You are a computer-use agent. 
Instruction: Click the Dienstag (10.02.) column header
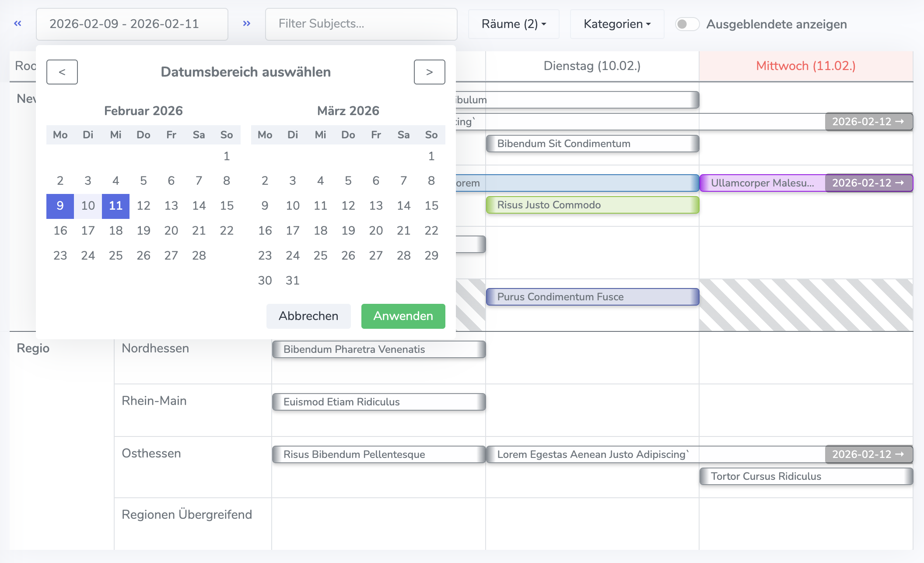[x=592, y=66]
